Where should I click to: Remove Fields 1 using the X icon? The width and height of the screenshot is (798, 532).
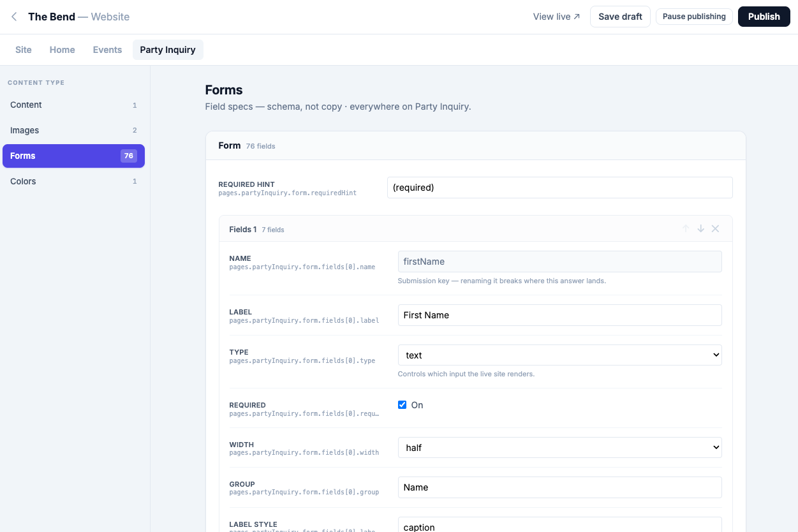point(715,228)
